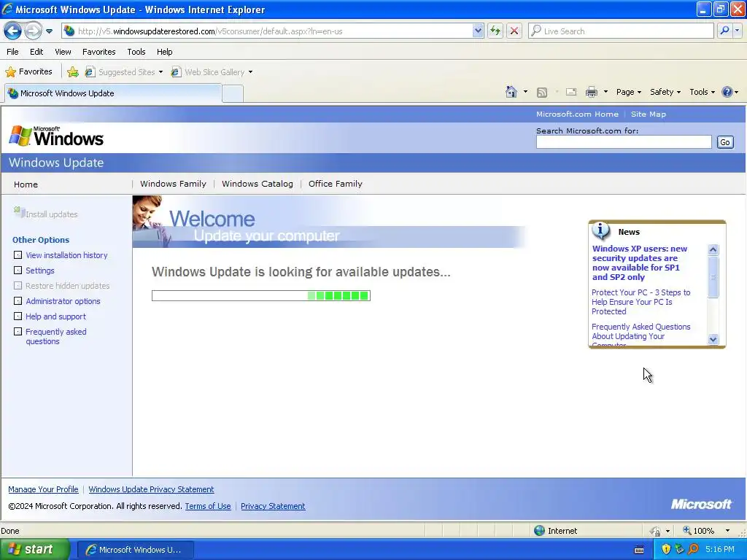
Task: Open the Safety command menu
Action: tap(665, 92)
